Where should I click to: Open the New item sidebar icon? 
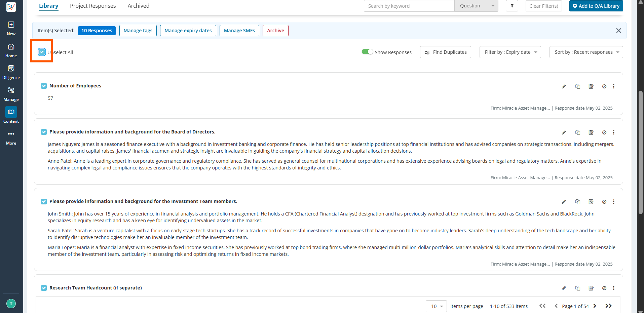click(x=11, y=28)
